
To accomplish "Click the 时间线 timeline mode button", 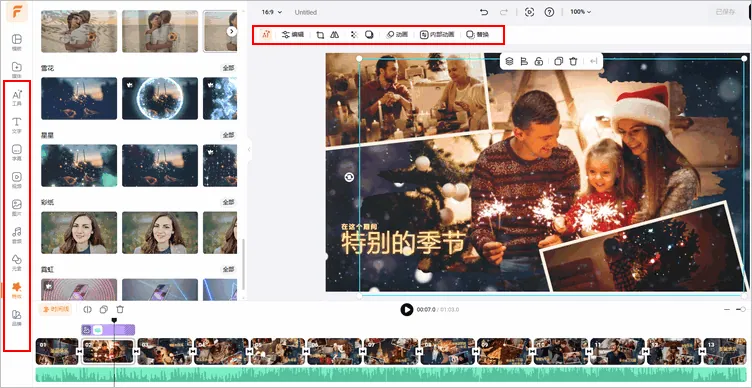I will tap(55, 309).
